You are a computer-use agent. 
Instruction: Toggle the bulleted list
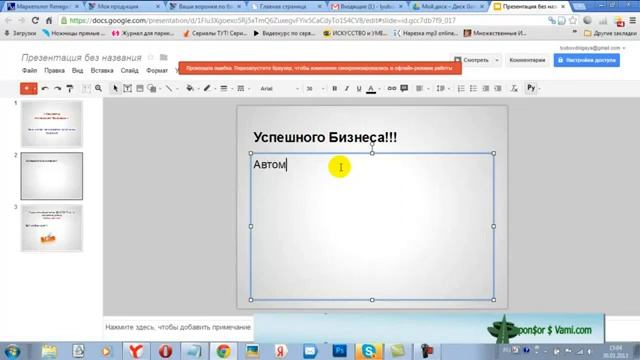click(x=473, y=88)
